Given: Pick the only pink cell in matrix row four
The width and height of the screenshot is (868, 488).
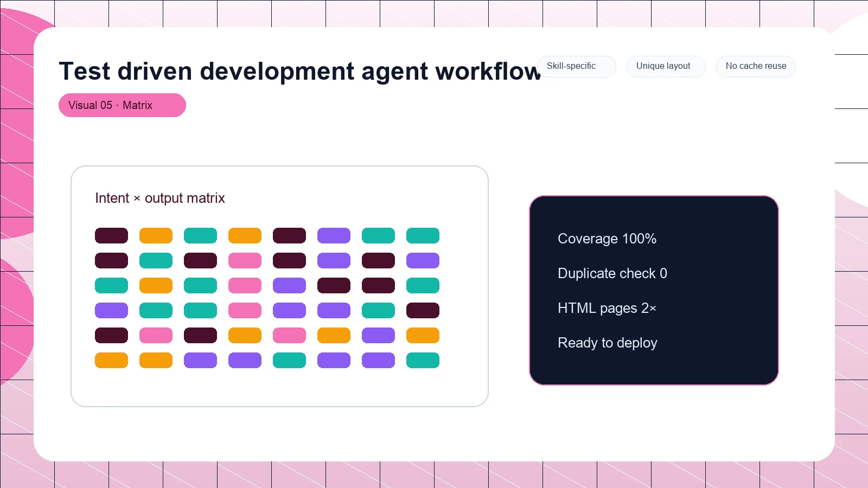Looking at the screenshot, I should [245, 311].
